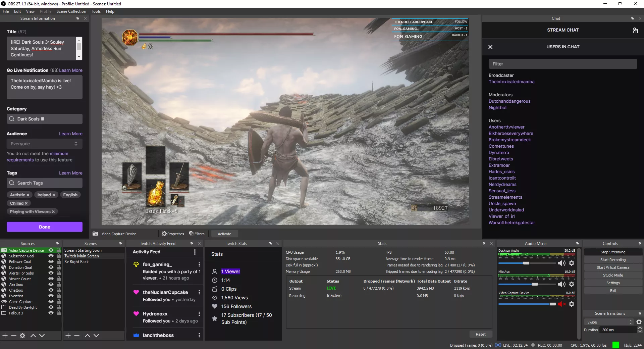Open Filters for Video Capture Device
The height and width of the screenshot is (349, 644).
(x=197, y=234)
